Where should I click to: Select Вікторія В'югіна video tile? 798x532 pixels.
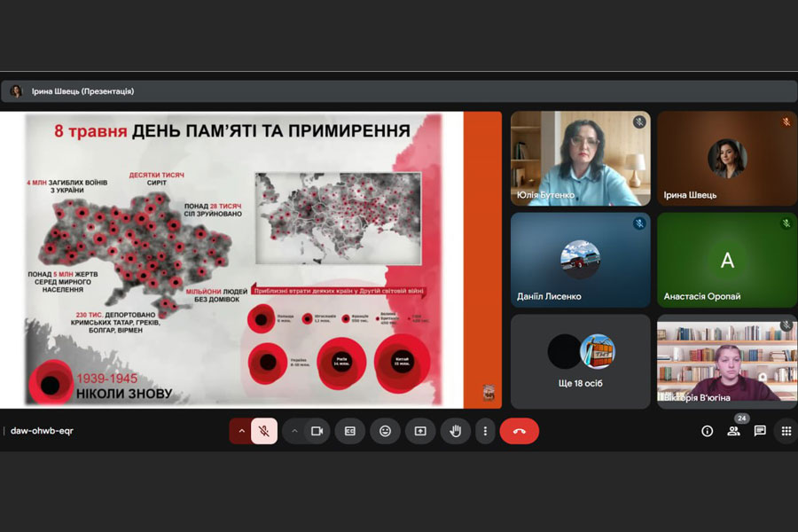click(727, 362)
